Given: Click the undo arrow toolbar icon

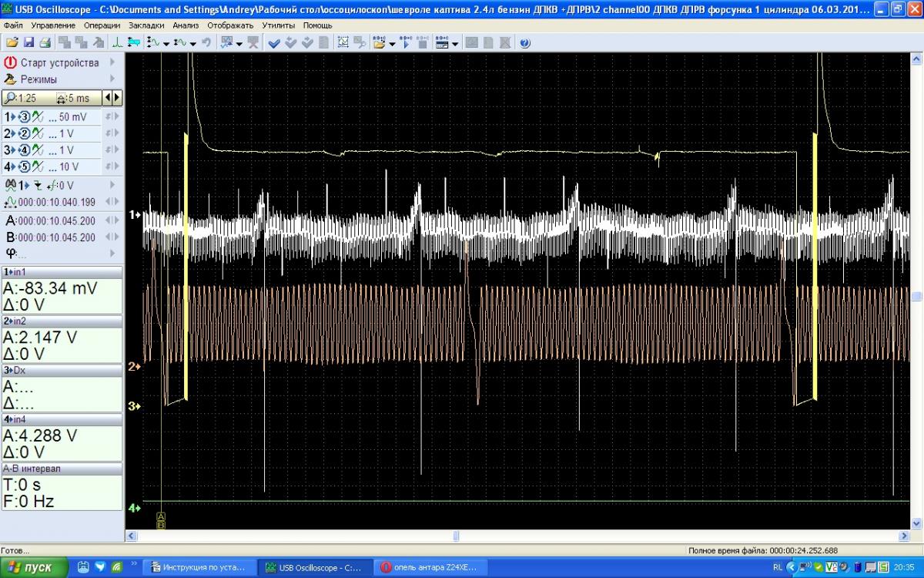Looking at the screenshot, I should coord(206,42).
